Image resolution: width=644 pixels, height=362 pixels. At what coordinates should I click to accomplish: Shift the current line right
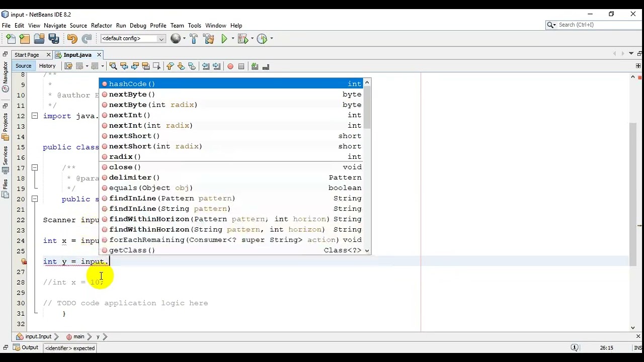coord(216,66)
